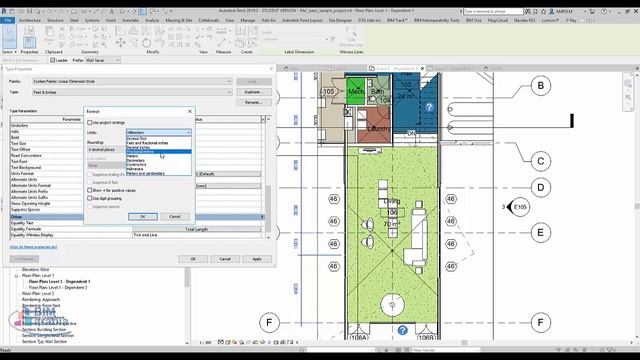Open the Properties palette icon
This screenshot has height=360, width=640.
point(29,42)
